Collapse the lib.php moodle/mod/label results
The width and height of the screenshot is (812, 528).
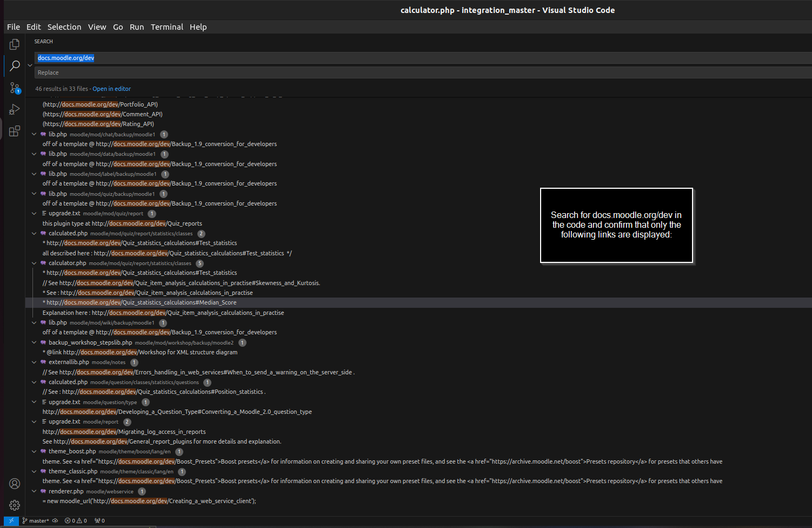point(34,174)
